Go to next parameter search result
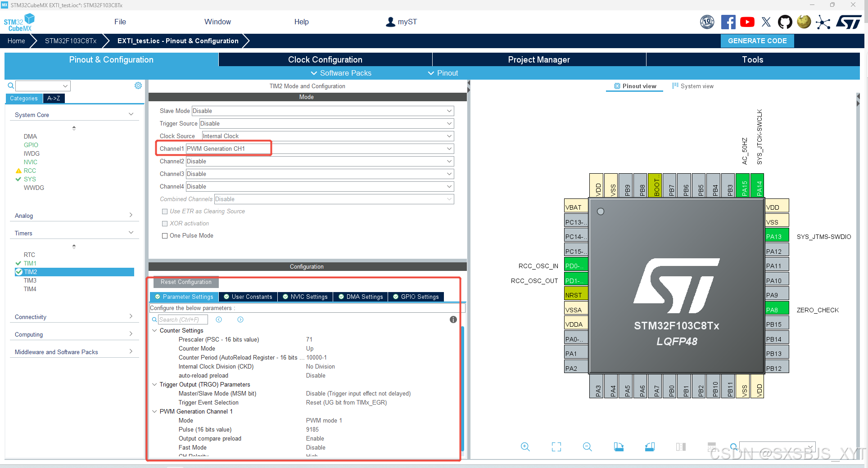The image size is (868, 468). click(240, 319)
